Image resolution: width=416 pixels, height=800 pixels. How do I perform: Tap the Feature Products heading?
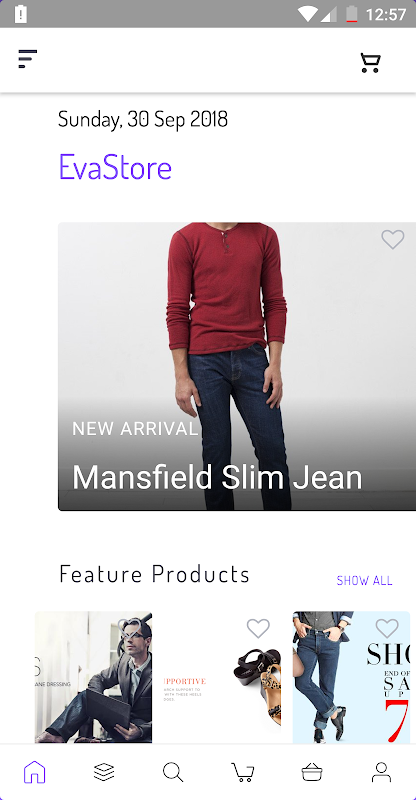point(154,574)
